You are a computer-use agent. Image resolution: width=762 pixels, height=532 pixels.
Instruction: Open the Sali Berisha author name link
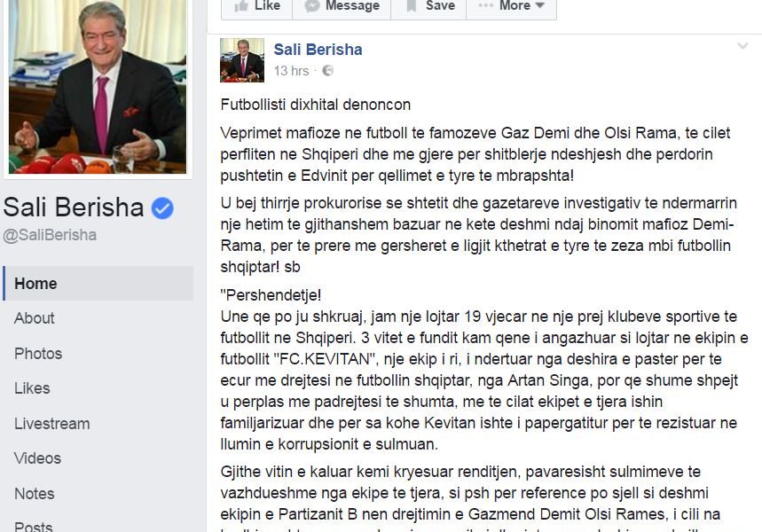pos(318,50)
